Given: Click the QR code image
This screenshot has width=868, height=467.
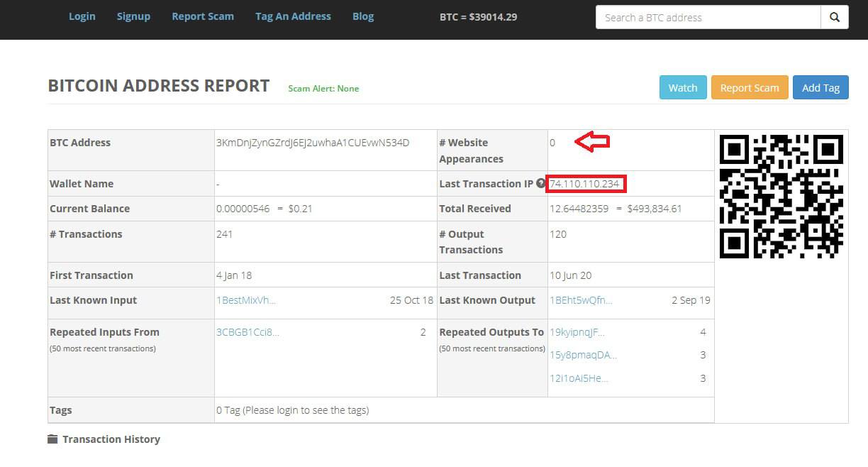Looking at the screenshot, I should point(781,196).
